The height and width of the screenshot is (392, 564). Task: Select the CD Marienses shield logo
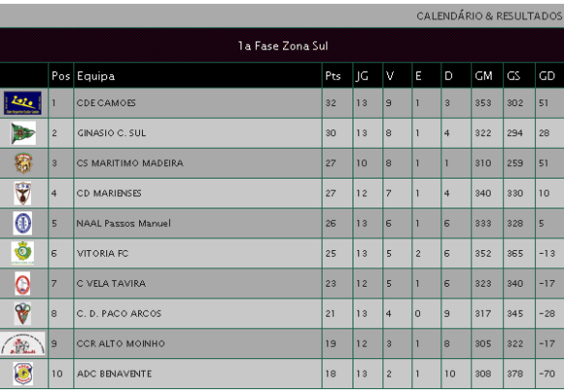(22, 193)
